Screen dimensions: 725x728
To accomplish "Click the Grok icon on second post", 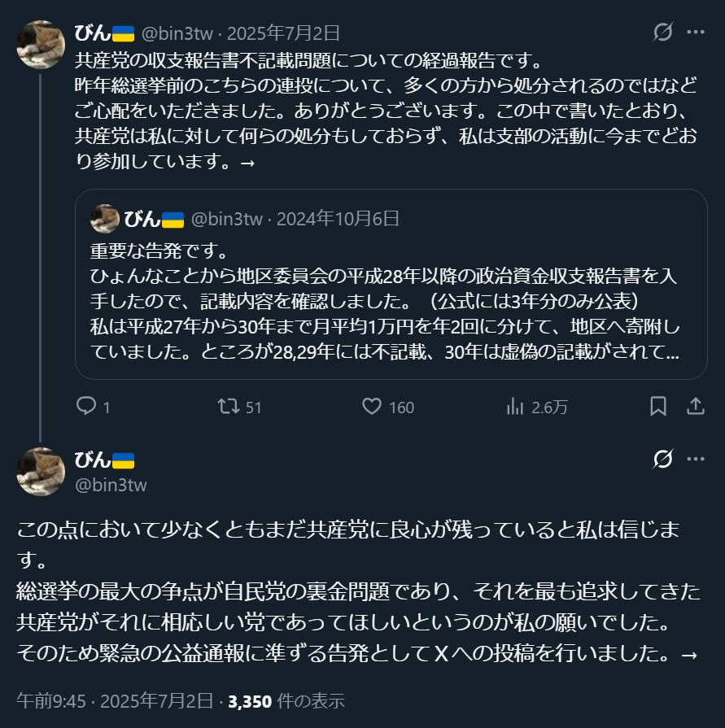I will [x=663, y=460].
